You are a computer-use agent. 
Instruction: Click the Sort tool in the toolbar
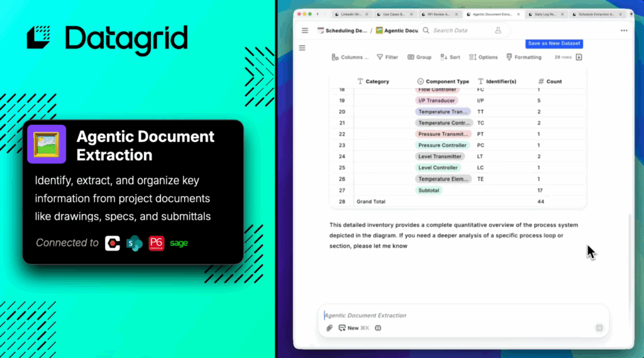point(450,57)
